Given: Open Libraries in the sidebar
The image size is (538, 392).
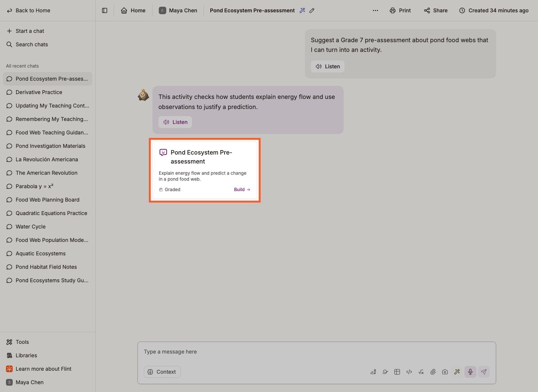Looking at the screenshot, I should 47,355.
